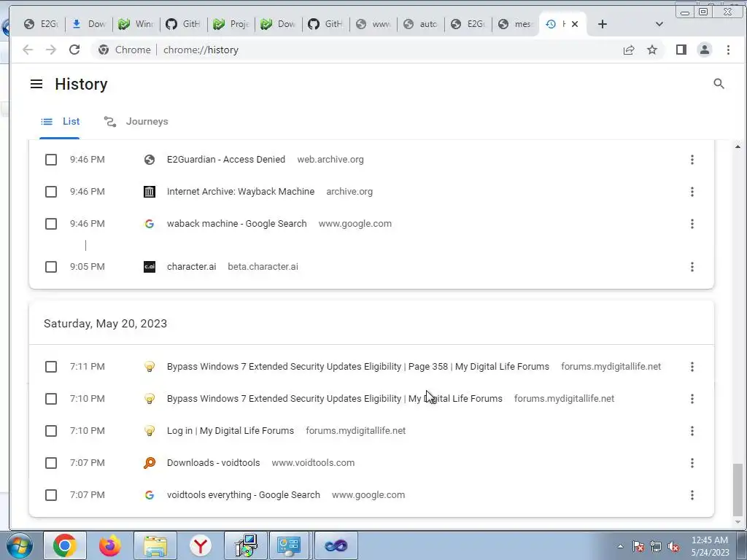Open the History side menu hamburger icon
747x560 pixels.
36,85
